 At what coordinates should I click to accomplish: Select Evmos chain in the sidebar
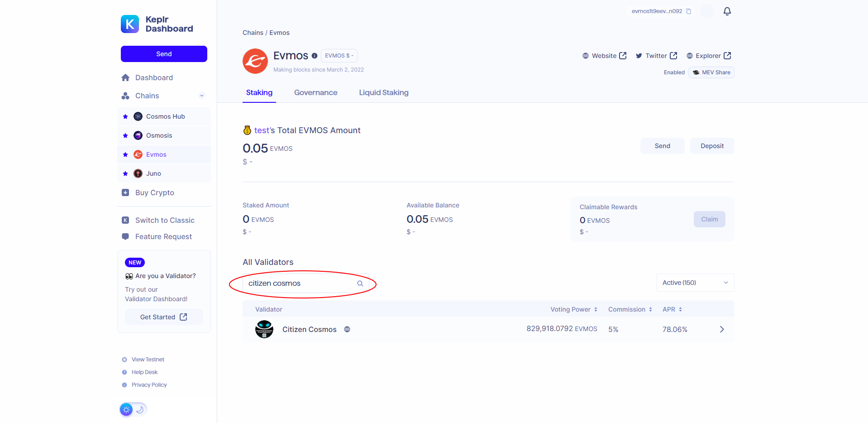tap(164, 154)
